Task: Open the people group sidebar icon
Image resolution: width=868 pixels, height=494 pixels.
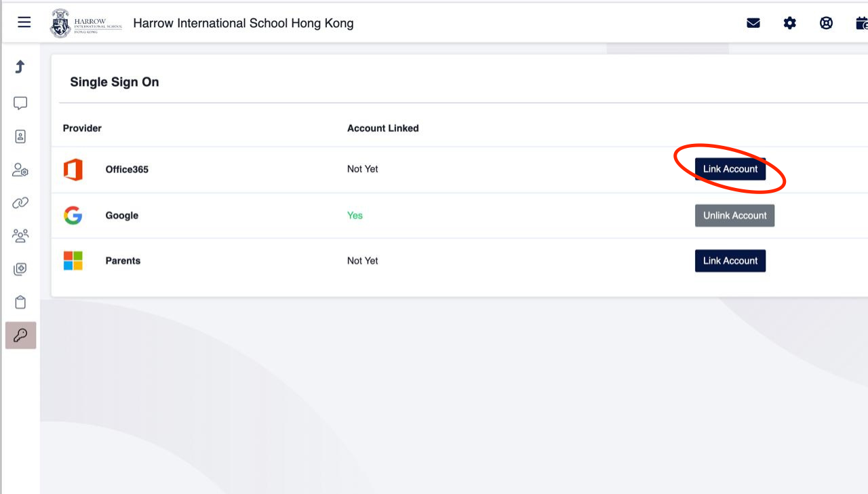Action: (x=20, y=235)
